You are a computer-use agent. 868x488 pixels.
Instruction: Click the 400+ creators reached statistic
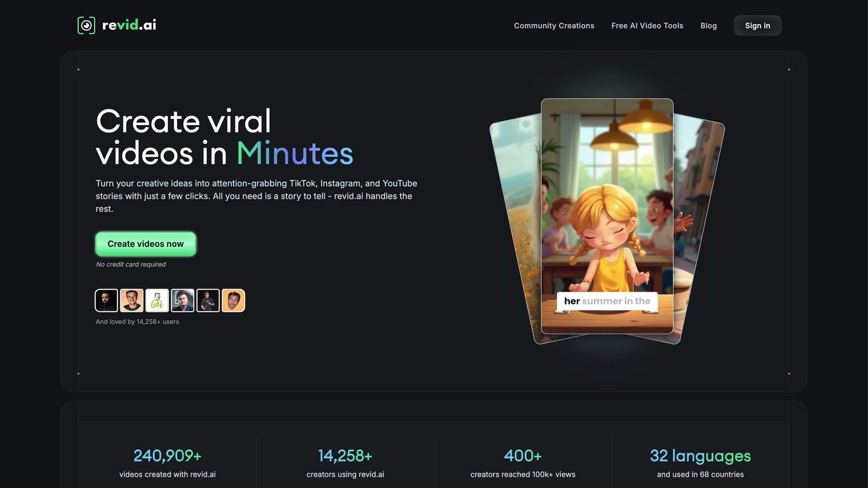click(x=522, y=456)
